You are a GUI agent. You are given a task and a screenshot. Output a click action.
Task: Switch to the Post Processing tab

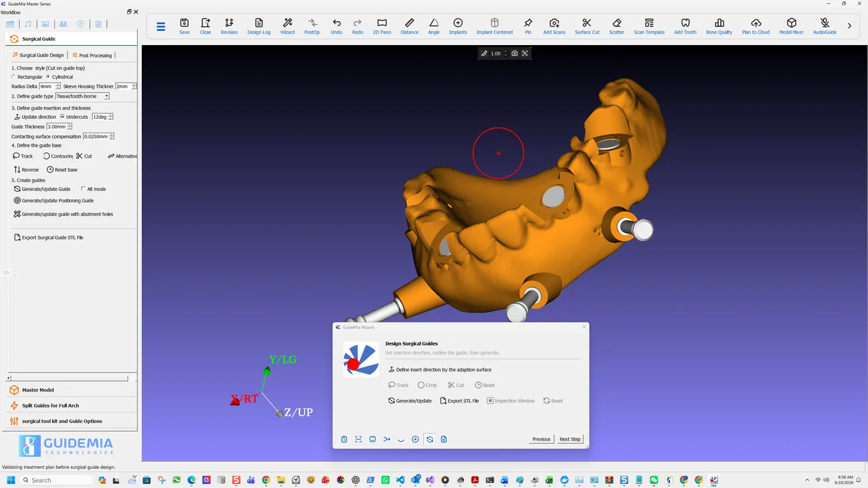pos(92,56)
